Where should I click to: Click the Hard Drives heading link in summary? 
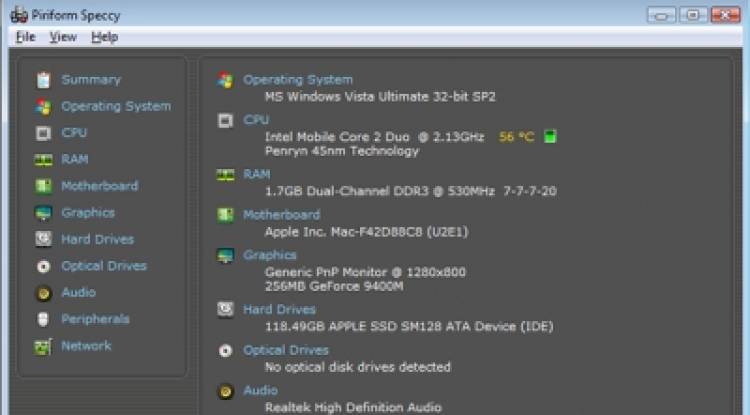(279, 310)
